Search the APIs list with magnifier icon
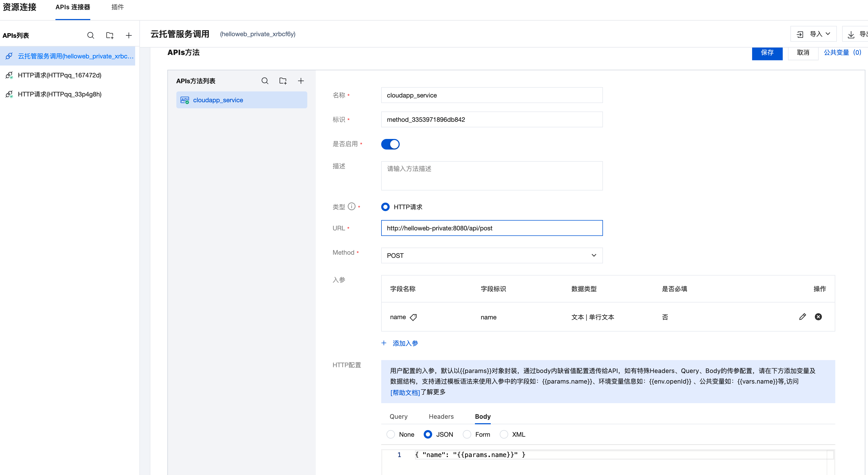The width and height of the screenshot is (868, 475). 91,35
